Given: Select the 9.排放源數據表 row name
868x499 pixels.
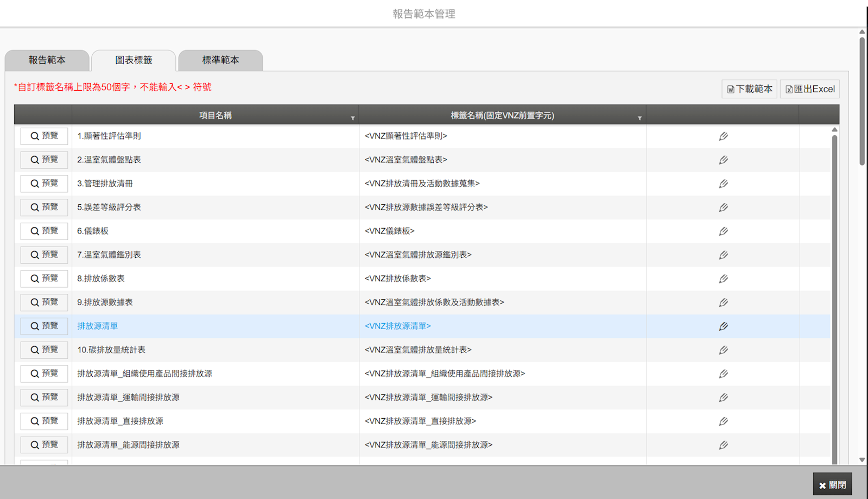Looking at the screenshot, I should point(105,302).
